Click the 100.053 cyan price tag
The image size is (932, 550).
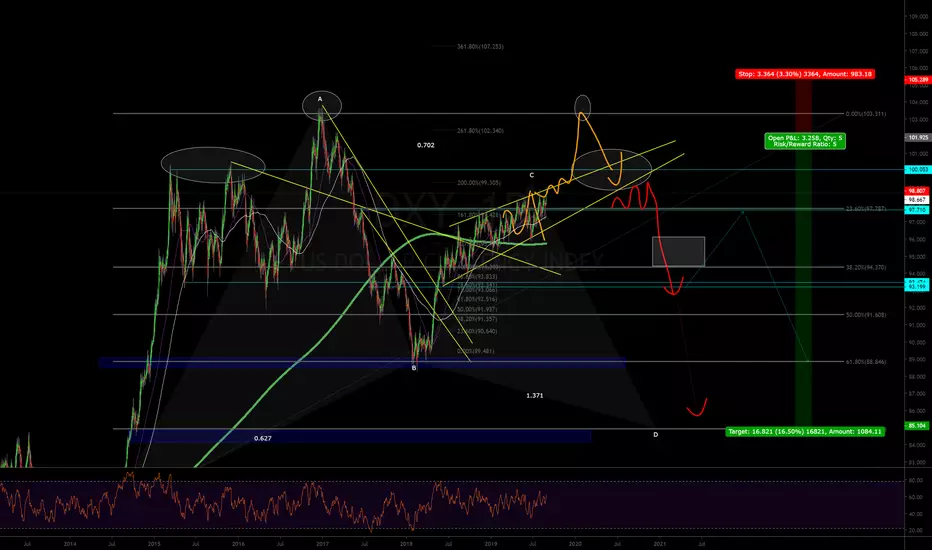pos(918,169)
